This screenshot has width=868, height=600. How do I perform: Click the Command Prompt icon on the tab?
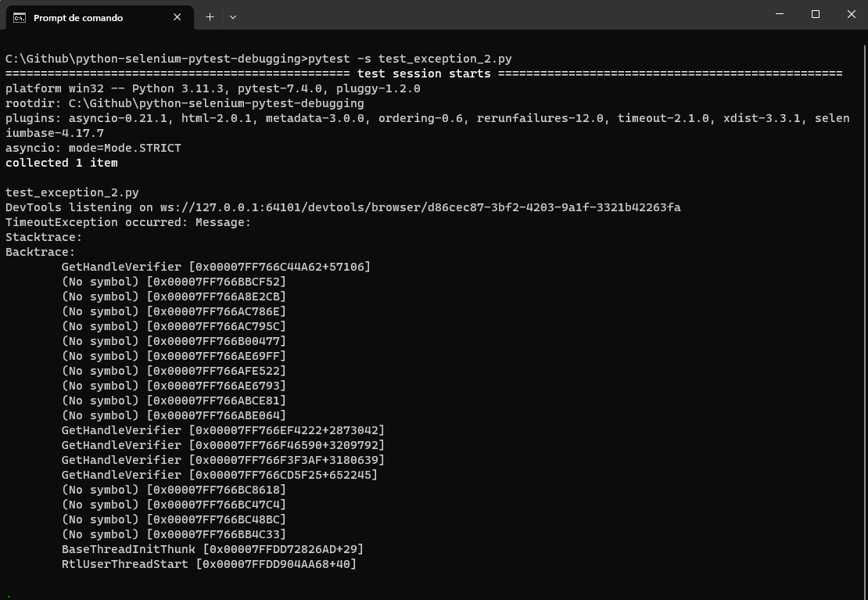pyautogui.click(x=20, y=17)
